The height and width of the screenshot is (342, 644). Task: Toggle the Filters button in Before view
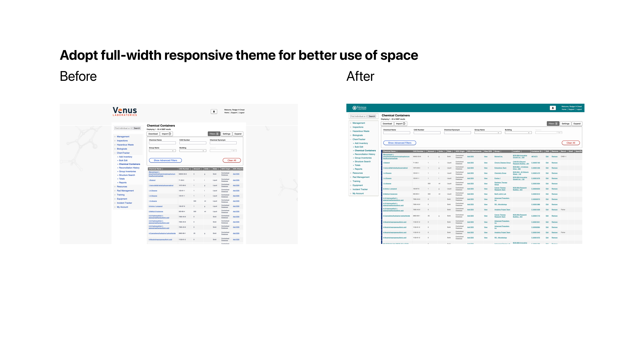[214, 134]
